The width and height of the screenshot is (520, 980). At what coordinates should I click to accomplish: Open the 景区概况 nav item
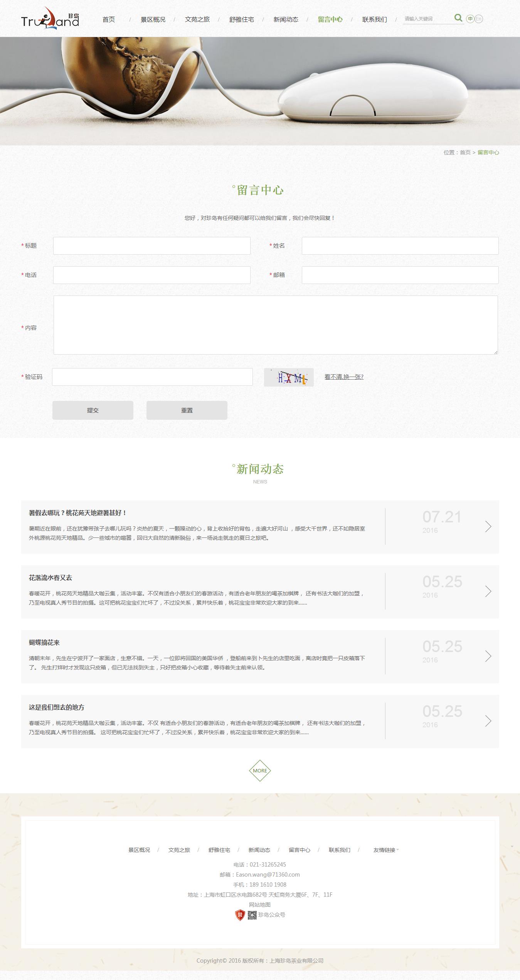pyautogui.click(x=153, y=19)
